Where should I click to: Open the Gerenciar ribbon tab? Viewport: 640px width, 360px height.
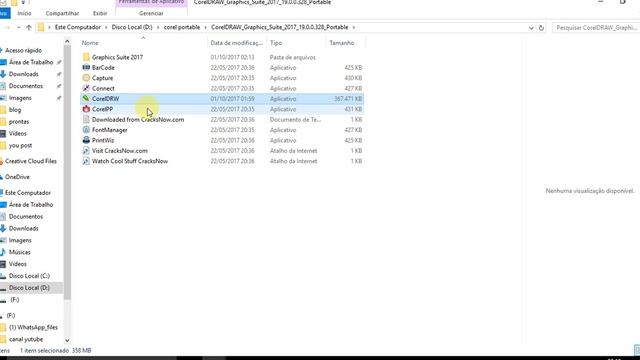tap(151, 13)
